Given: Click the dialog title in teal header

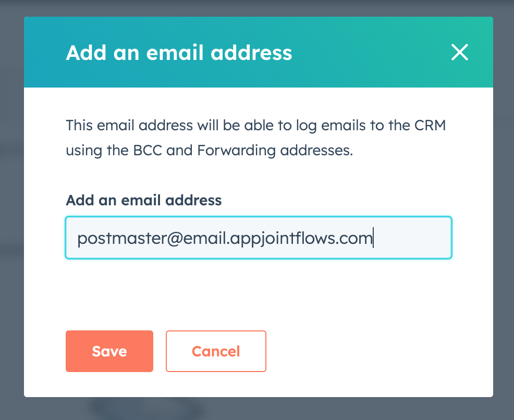Looking at the screenshot, I should pyautogui.click(x=179, y=53).
